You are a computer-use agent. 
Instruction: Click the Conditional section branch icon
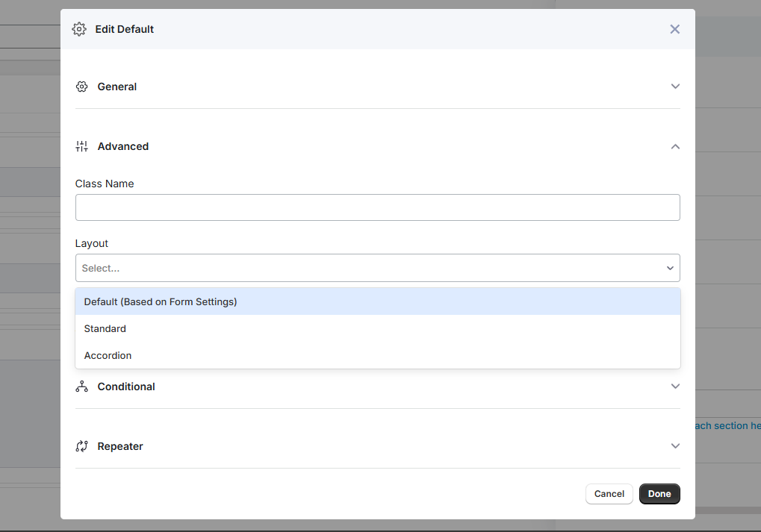[82, 387]
